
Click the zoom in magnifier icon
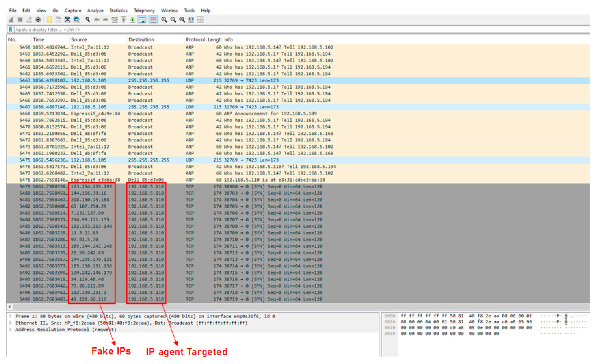(164, 20)
